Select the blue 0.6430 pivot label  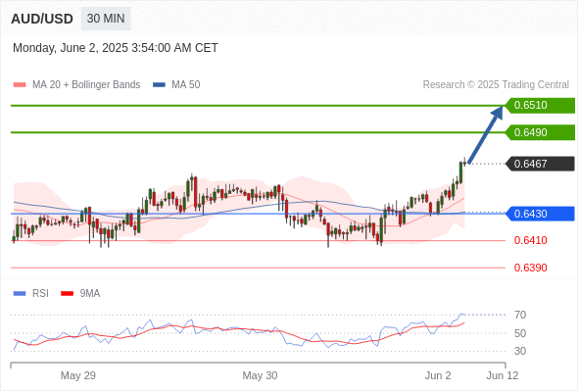point(540,214)
